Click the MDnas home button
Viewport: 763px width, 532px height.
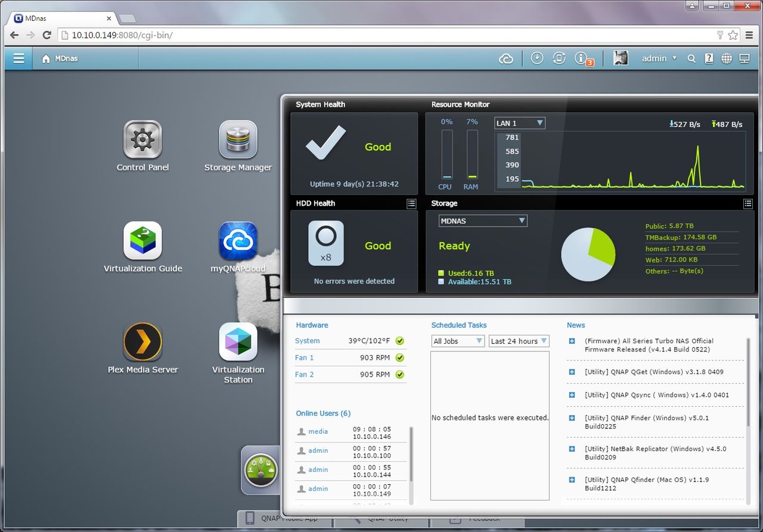tap(60, 58)
